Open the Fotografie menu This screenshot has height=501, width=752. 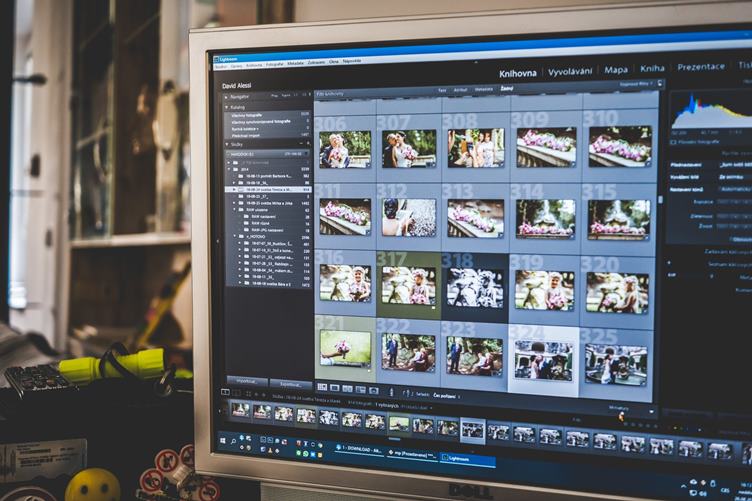pyautogui.click(x=275, y=64)
